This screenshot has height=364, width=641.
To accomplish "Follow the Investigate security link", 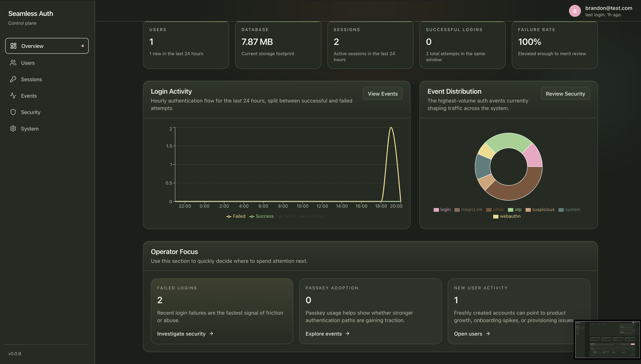I will [185, 334].
